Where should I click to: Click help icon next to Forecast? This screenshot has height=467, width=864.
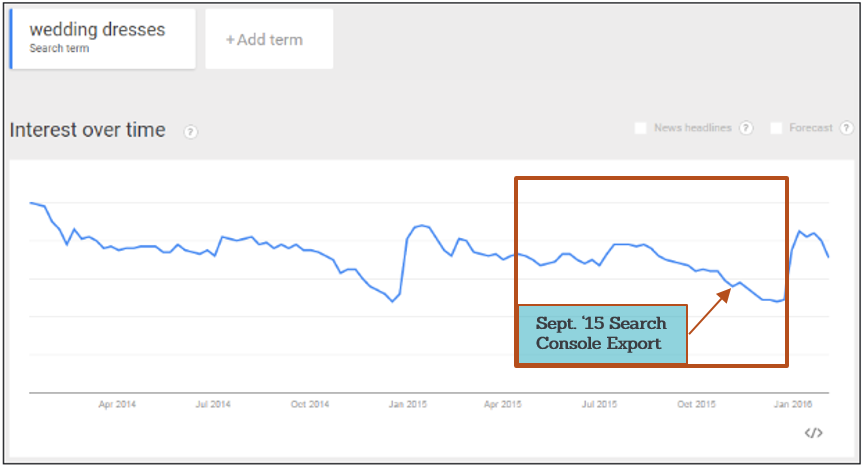[847, 128]
